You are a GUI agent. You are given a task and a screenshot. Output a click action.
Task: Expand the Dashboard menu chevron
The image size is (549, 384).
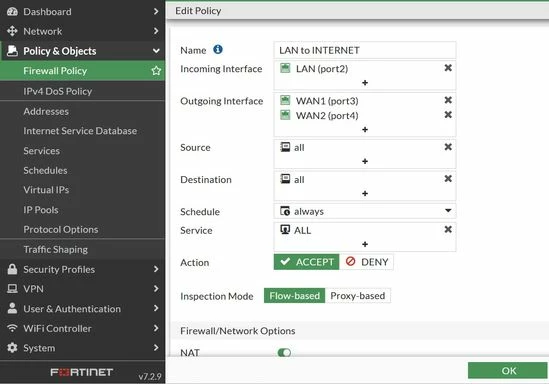156,12
